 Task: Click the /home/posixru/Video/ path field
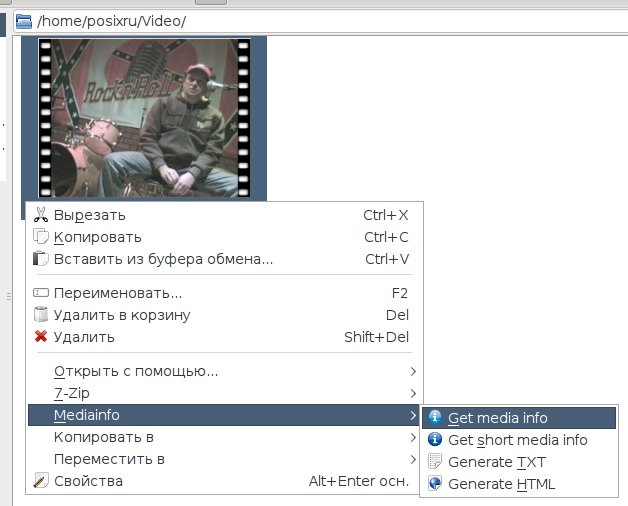320,21
